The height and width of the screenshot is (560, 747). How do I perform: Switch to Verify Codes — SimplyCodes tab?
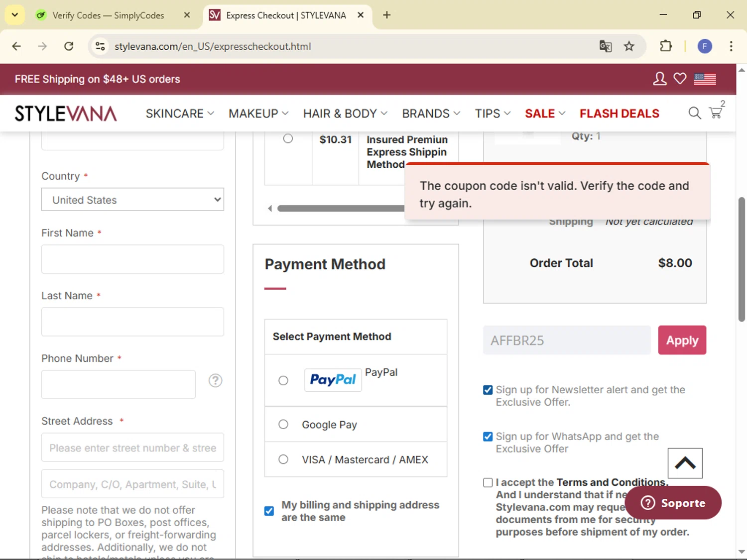click(109, 15)
